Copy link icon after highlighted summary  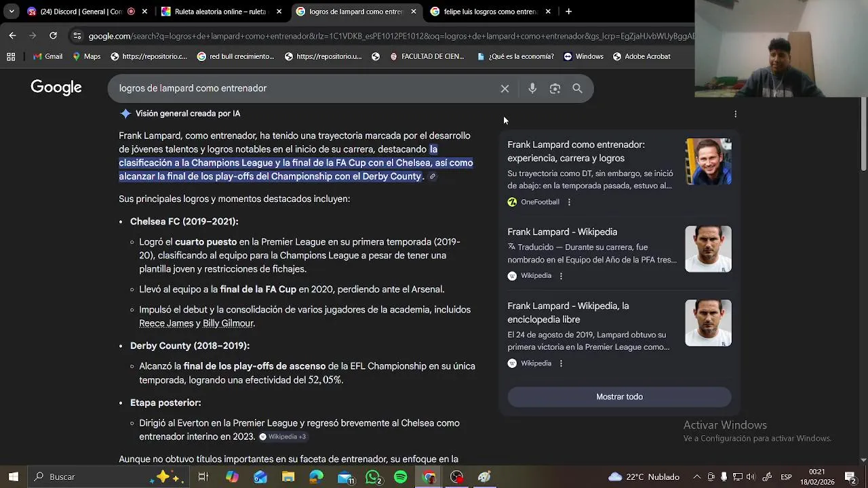(x=432, y=177)
